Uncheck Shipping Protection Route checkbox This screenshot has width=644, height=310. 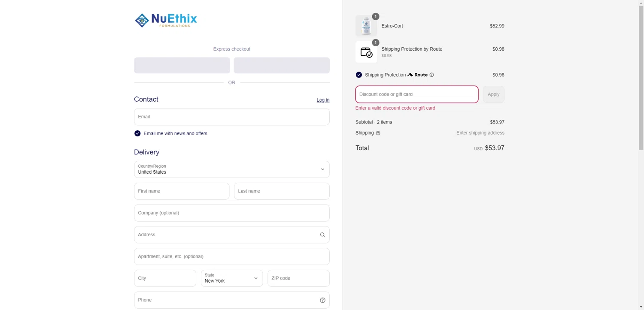(359, 75)
